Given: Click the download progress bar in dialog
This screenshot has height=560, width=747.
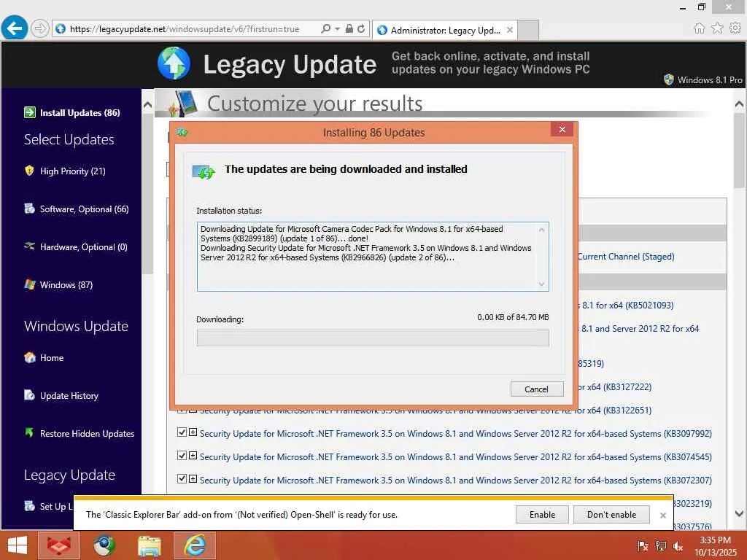Looking at the screenshot, I should coord(373,338).
